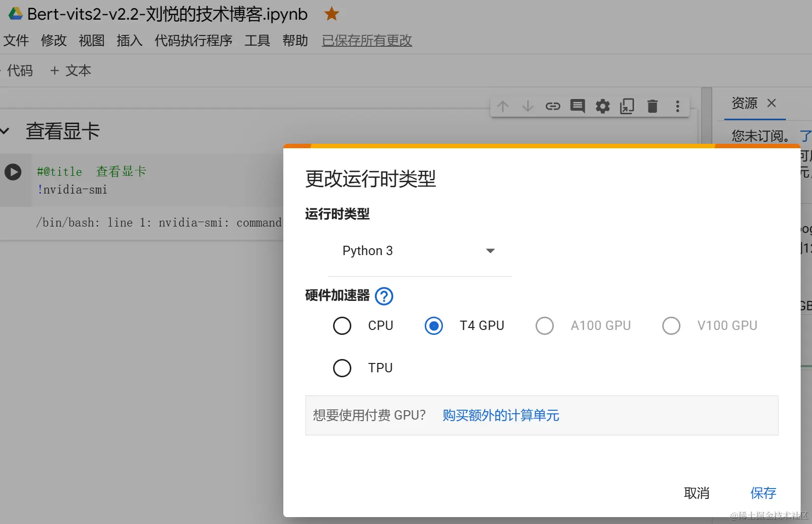
Task: Open the 插入 menu
Action: (130, 40)
